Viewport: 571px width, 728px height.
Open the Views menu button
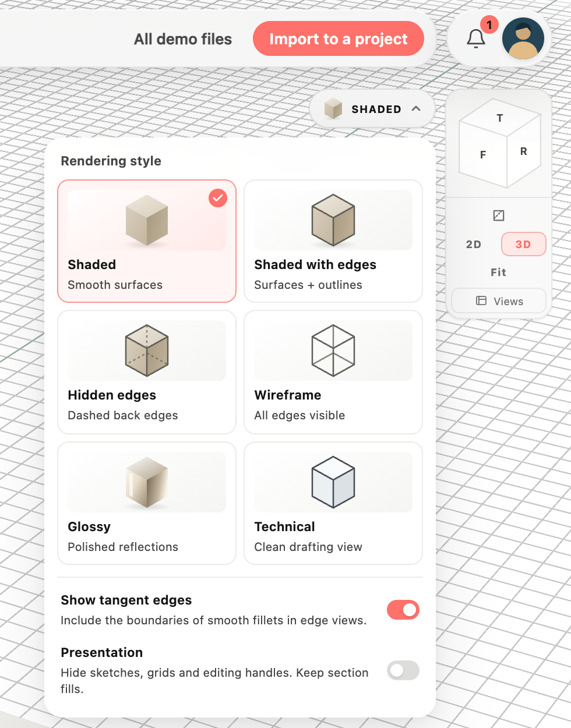tap(499, 301)
